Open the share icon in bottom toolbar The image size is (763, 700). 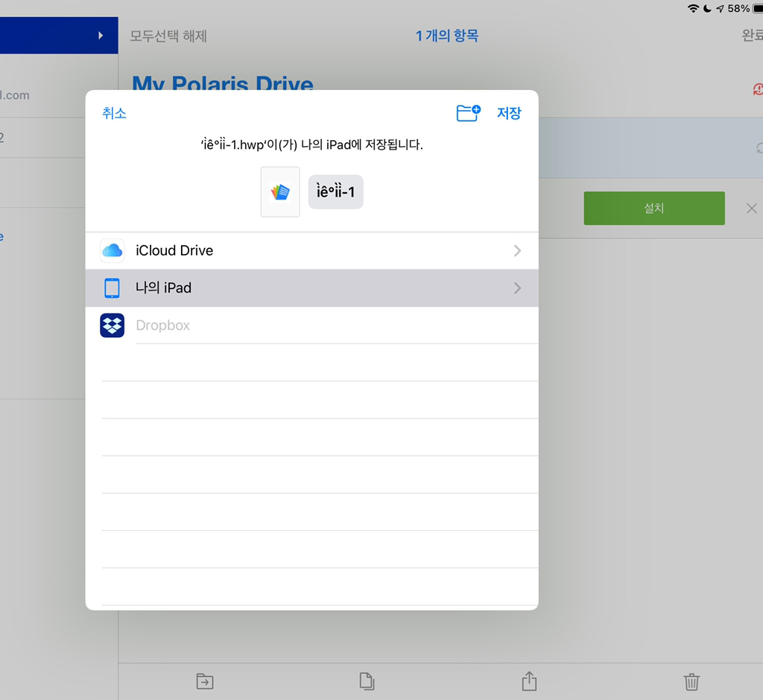530,681
